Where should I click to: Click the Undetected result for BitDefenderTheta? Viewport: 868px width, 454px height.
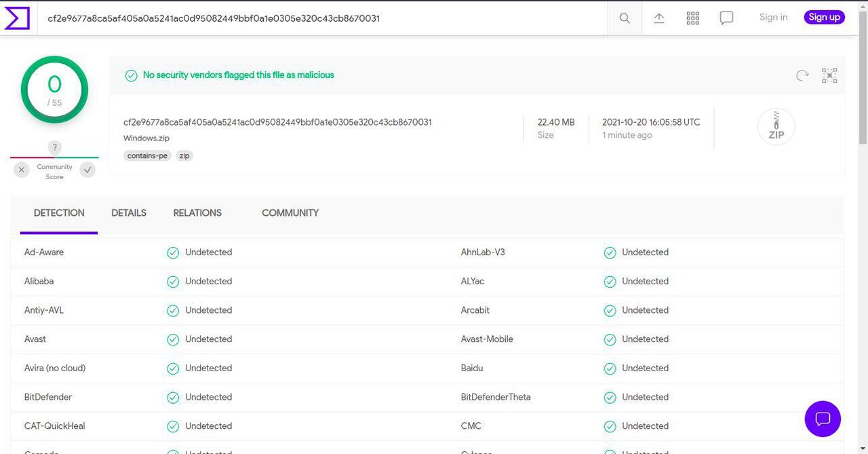[x=646, y=398]
